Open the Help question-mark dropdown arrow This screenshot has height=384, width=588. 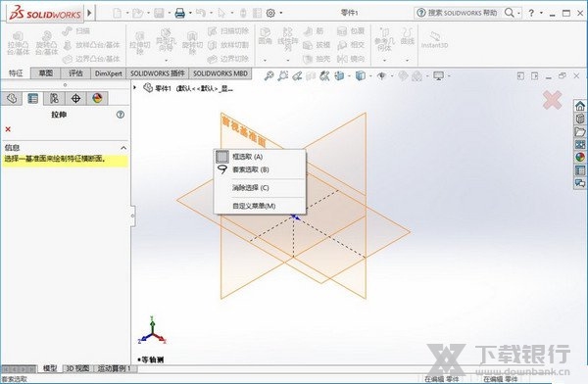pos(541,13)
